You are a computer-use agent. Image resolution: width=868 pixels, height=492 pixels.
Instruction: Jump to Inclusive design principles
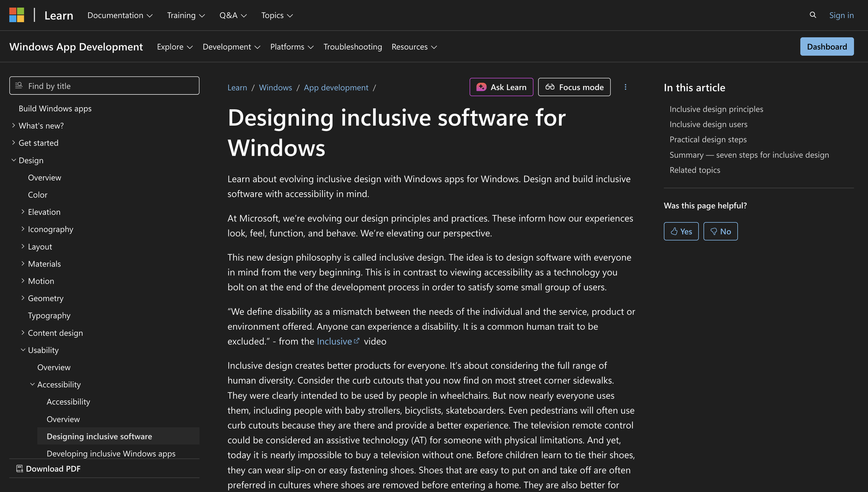pos(716,109)
